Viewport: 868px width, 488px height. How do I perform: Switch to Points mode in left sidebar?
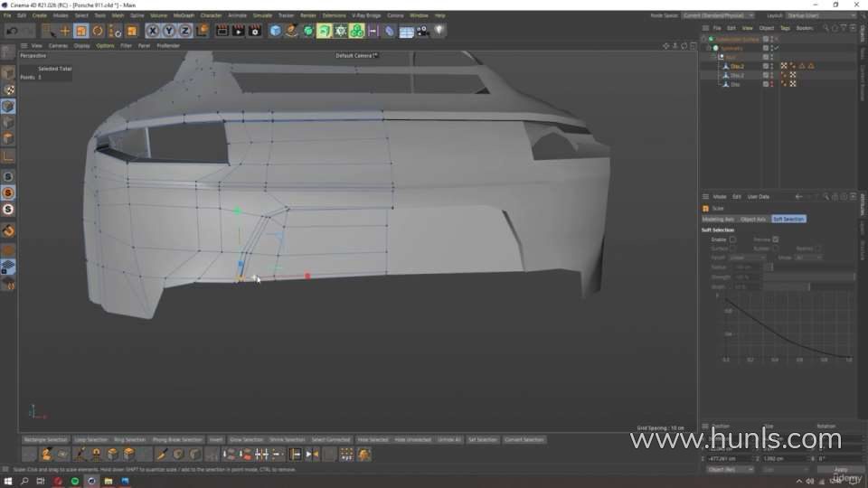coord(8,107)
